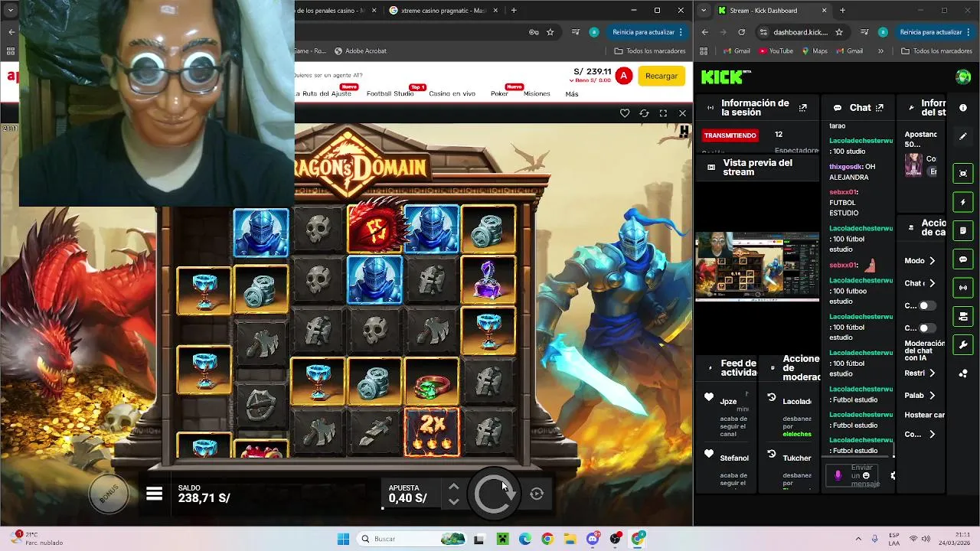Screen dimensions: 980x551
Task: Enable the second C... toggle below it
Action: (926, 328)
